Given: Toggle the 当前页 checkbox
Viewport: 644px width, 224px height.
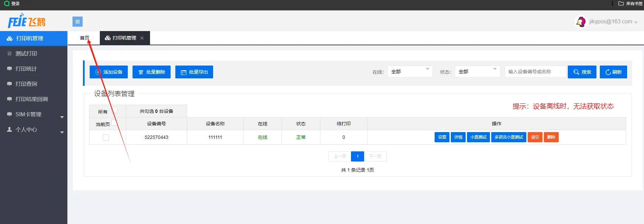Looking at the screenshot, I should click(114, 123).
